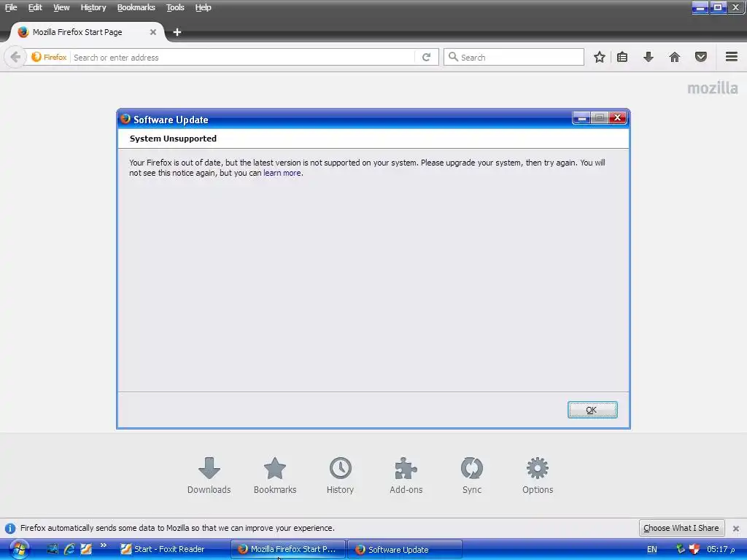747x560 pixels.
Task: Show your bookmarks list icon
Action: pyautogui.click(x=622, y=57)
